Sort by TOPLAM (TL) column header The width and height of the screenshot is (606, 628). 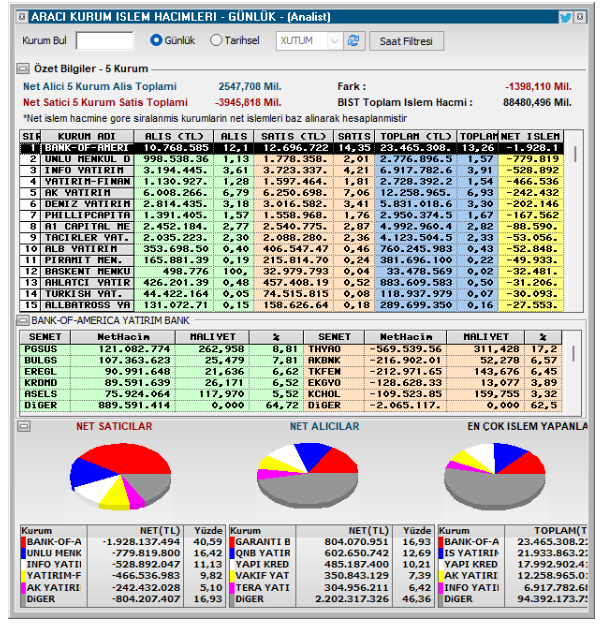[415, 136]
